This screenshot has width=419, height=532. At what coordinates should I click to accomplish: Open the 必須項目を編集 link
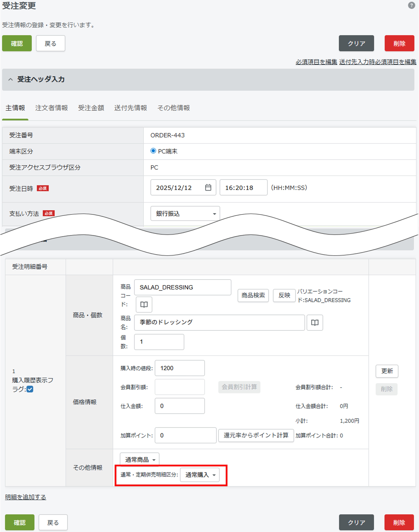(x=316, y=62)
